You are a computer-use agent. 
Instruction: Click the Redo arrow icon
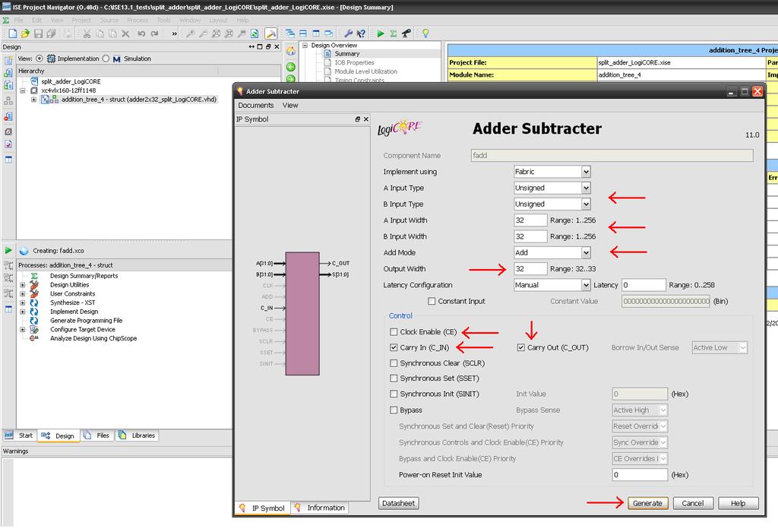(154, 33)
